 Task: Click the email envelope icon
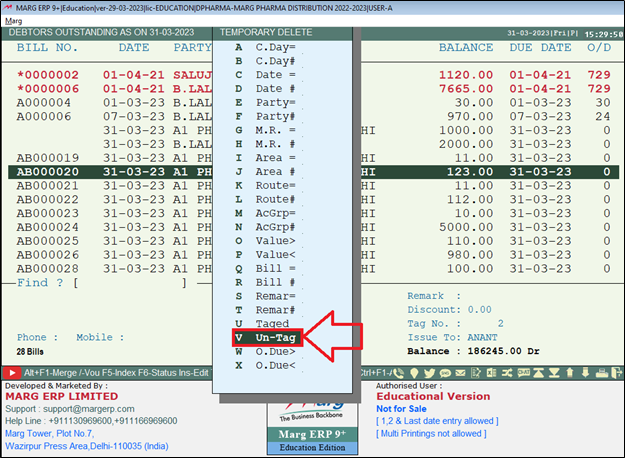(x=460, y=373)
